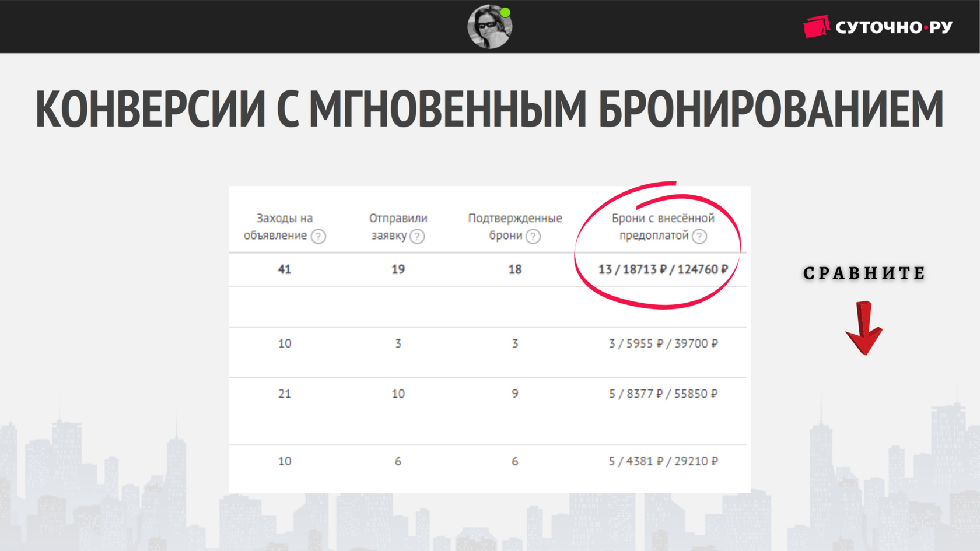This screenshot has width=980, height=551.
Task: Click visits value 10 in the 39700 ₽ row
Action: 285,343
